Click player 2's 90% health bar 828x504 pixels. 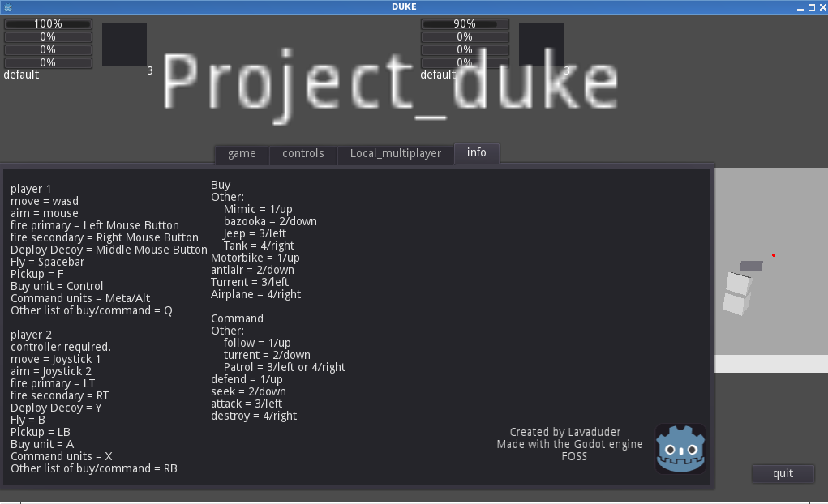464,23
